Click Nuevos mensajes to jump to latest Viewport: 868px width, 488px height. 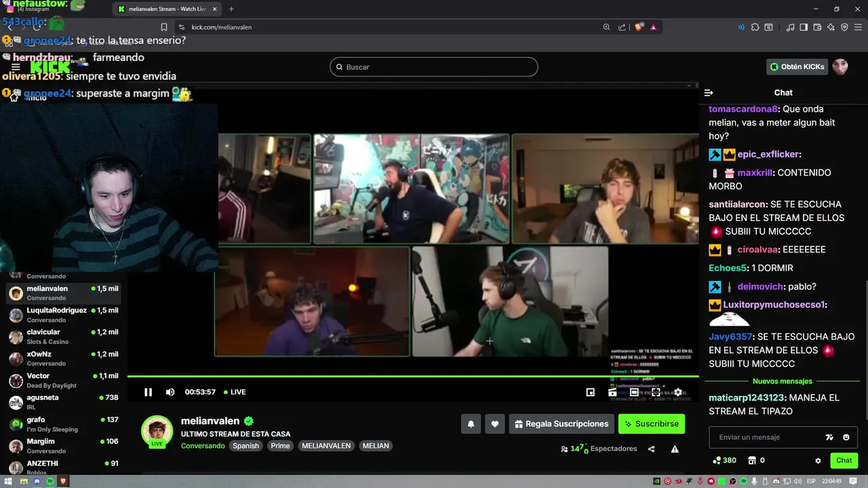click(782, 382)
